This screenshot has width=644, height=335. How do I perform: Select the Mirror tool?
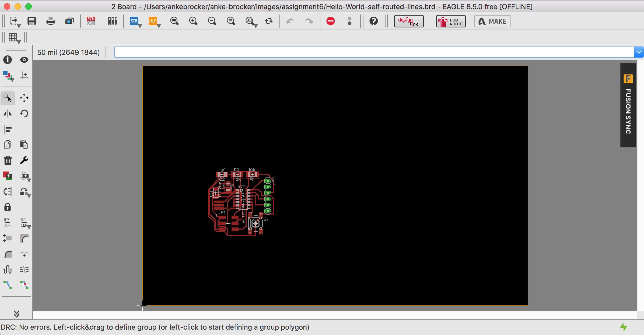[8, 113]
